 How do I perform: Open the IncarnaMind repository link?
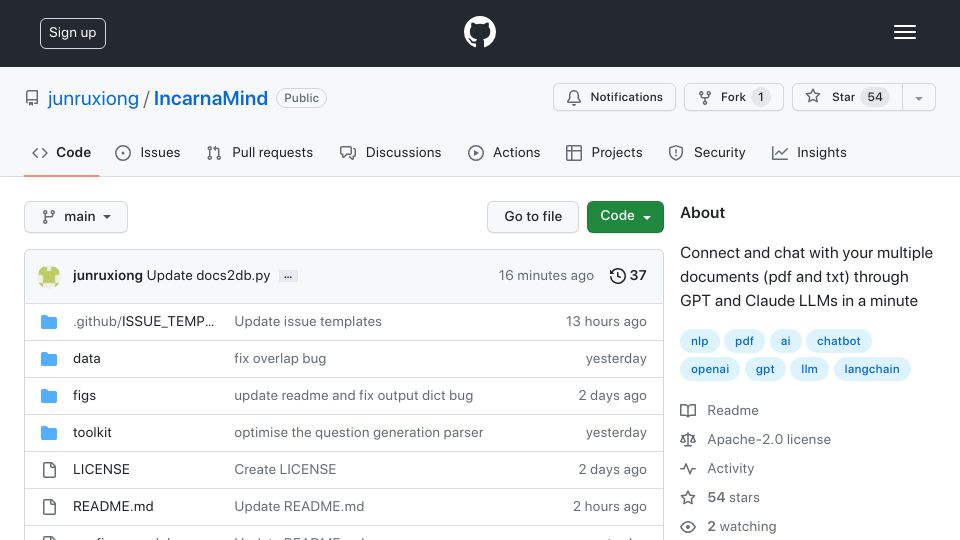(211, 98)
